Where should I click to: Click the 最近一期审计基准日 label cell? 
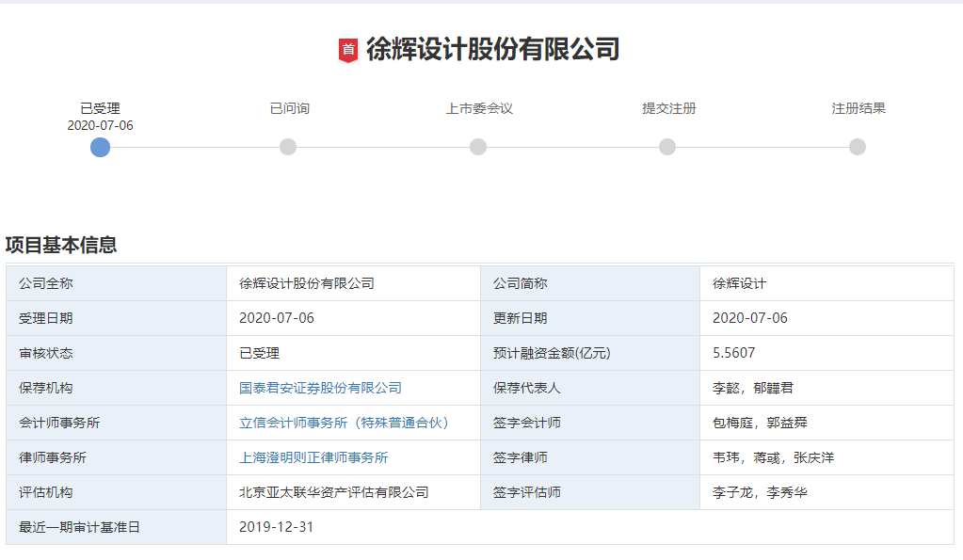click(x=116, y=527)
